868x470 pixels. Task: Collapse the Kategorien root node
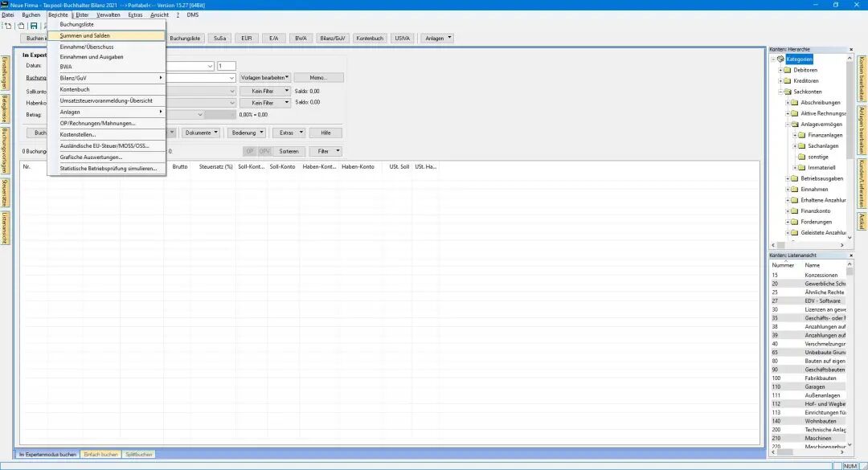tap(773, 59)
